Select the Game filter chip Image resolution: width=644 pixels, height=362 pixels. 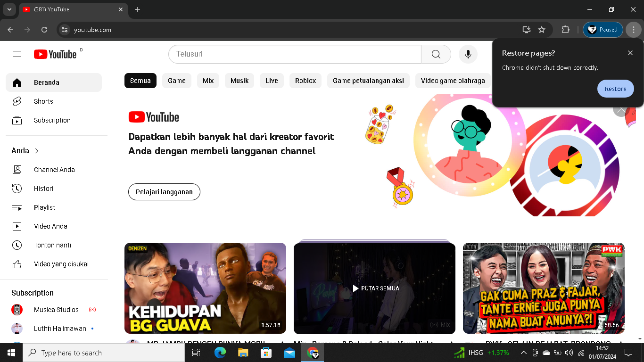(x=177, y=81)
